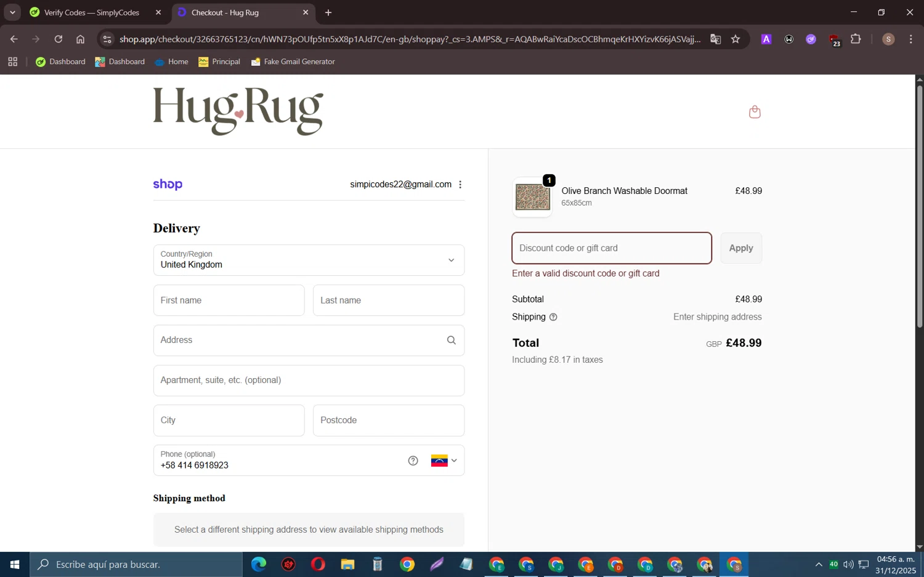Open the shopping bag cart icon
The height and width of the screenshot is (577, 924).
click(755, 111)
